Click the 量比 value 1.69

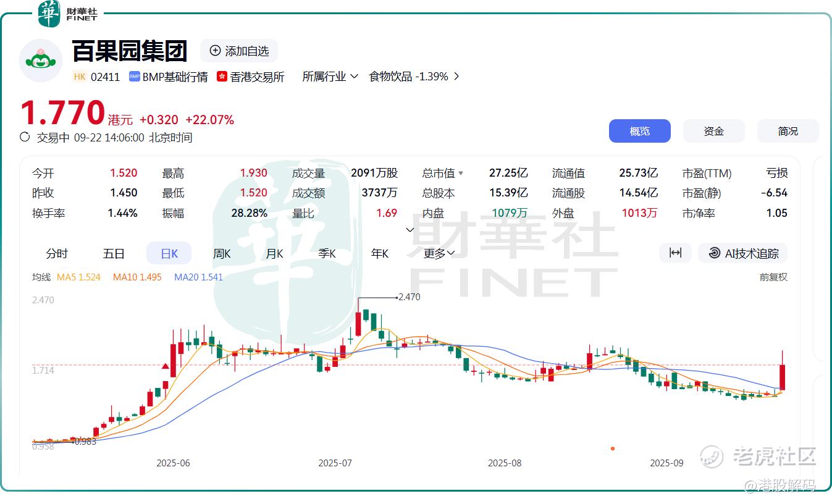(387, 213)
